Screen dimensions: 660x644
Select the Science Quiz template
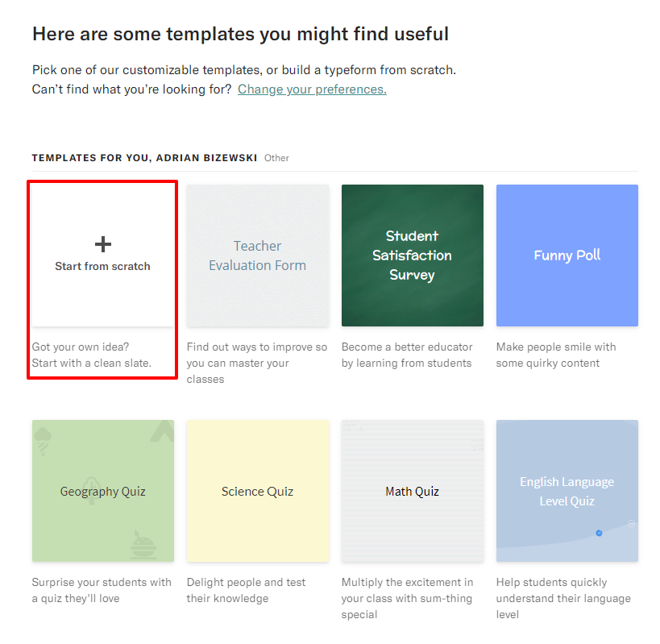point(257,491)
